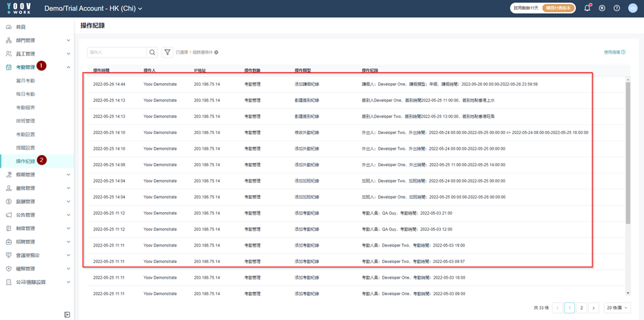Expand 部門管理 chevron
Screen dimensions: 644x320
(x=69, y=41)
